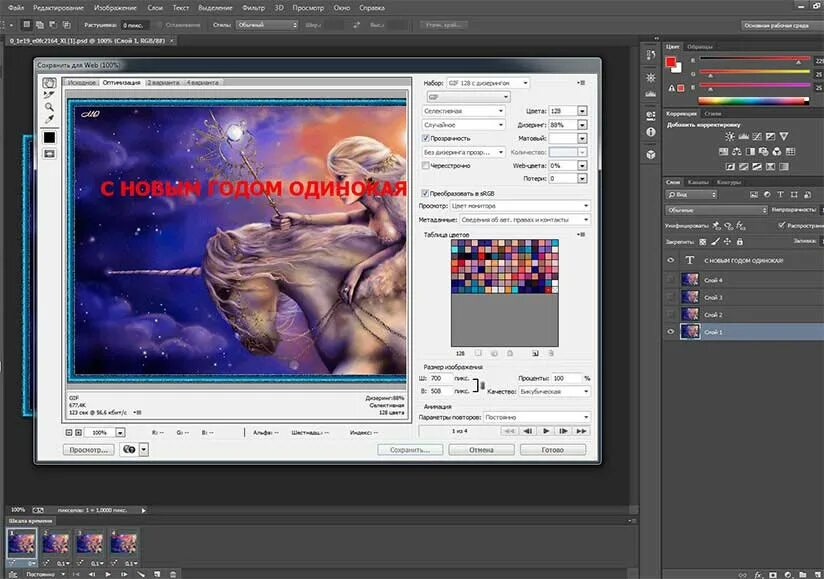Image resolution: width=824 pixels, height=579 pixels.
Task: Open Параметры повторов Постоянно dropdown
Action: point(537,417)
